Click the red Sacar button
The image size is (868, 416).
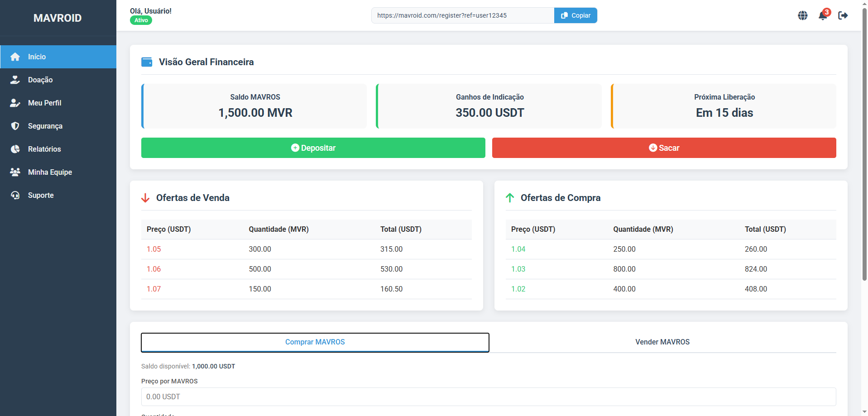pyautogui.click(x=664, y=148)
